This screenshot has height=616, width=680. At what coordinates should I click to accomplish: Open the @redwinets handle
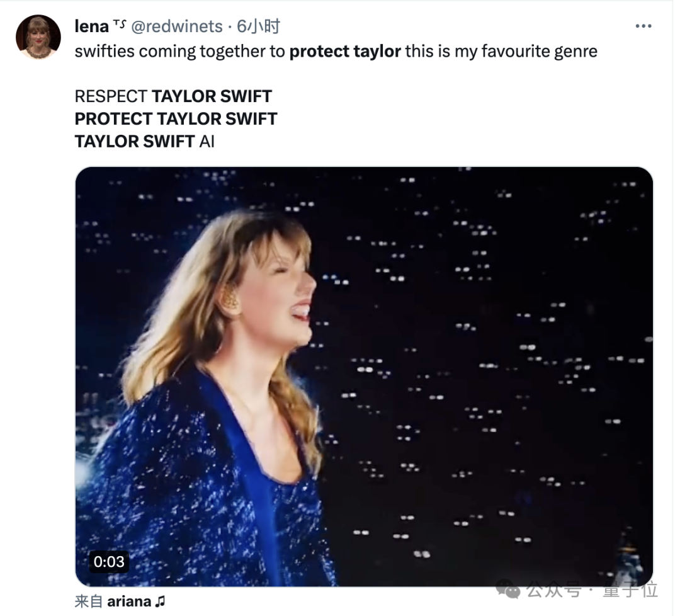pos(176,26)
